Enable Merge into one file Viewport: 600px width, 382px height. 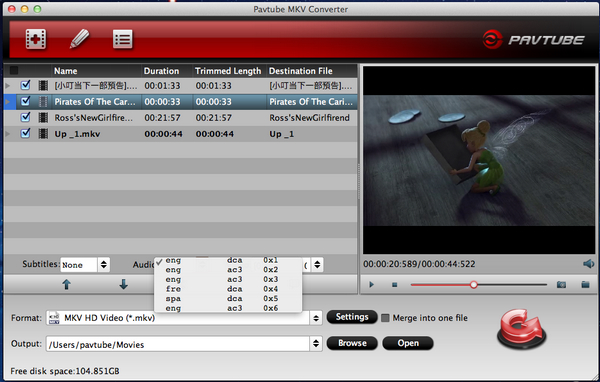pyautogui.click(x=385, y=318)
